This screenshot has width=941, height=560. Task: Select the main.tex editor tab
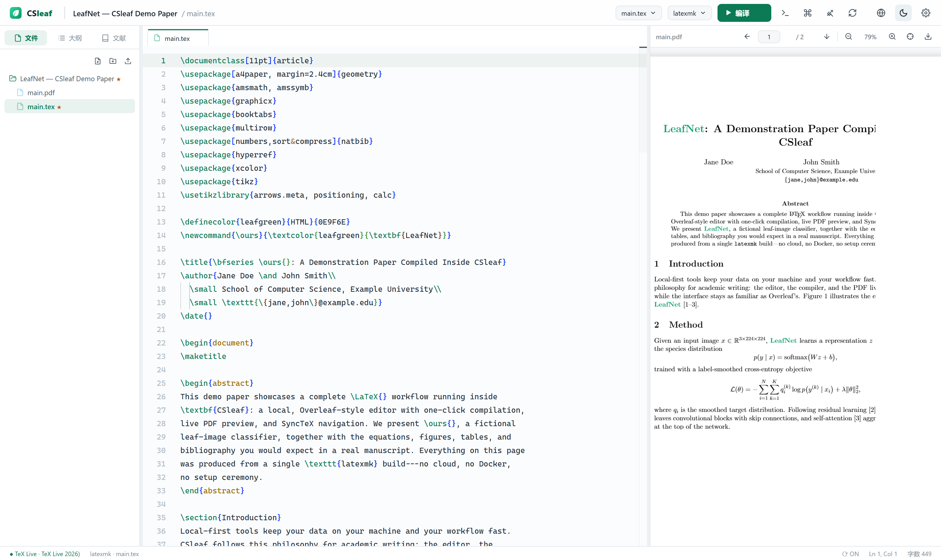click(178, 38)
